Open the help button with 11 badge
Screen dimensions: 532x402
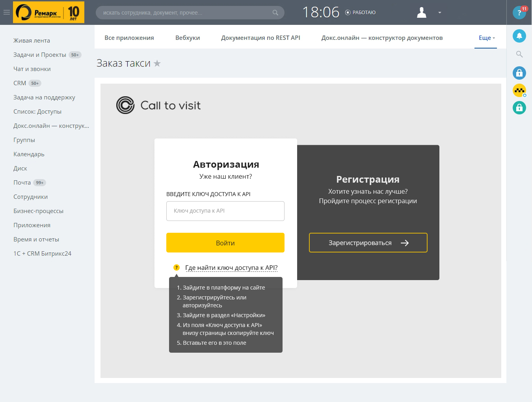[519, 13]
